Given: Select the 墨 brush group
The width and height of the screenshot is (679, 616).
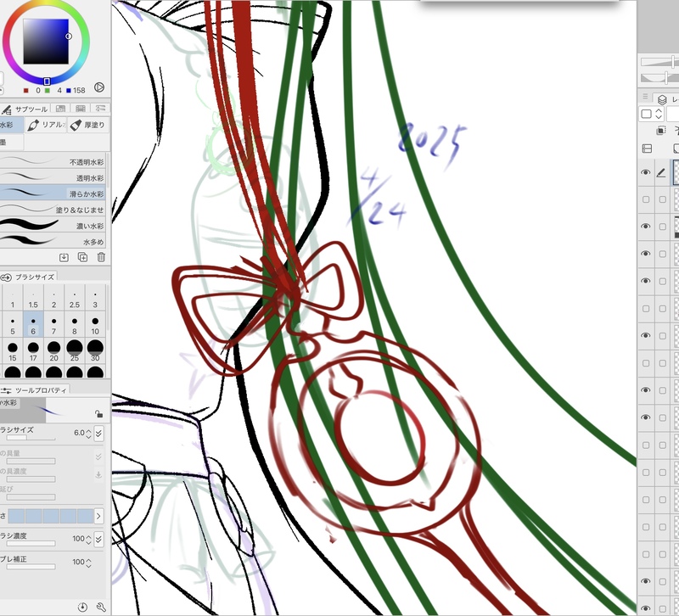Looking at the screenshot, I should pos(11,142).
